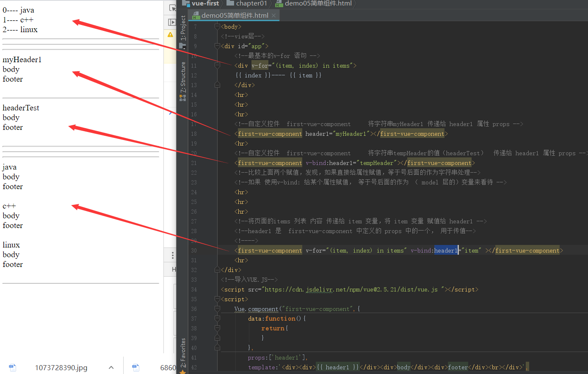Image resolution: width=588 pixels, height=374 pixels.
Task: Click the 'return{' keyword on line 38
Action: coord(275,328)
